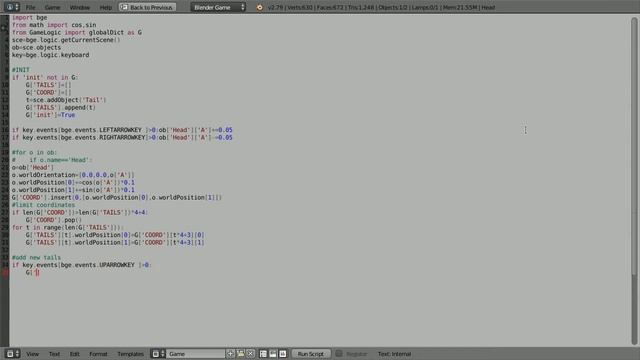Click the line with G['COORD'].pop()
Viewport: 640px width, 360px height.
[53, 220]
